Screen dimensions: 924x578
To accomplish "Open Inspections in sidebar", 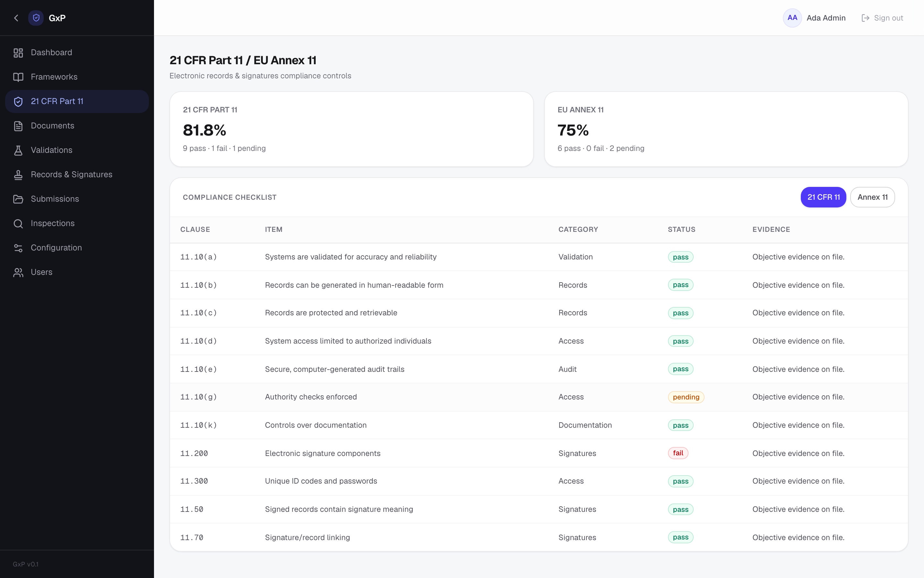I will click(x=77, y=223).
